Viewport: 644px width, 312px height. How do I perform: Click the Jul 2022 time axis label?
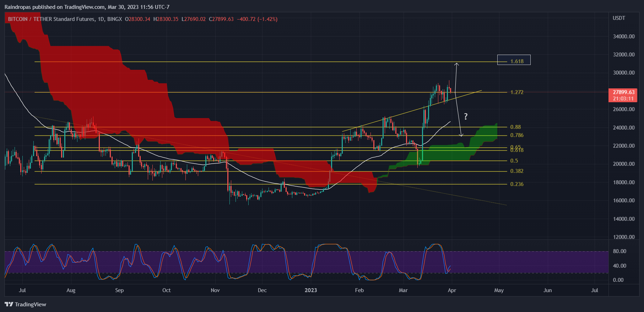[x=22, y=290]
